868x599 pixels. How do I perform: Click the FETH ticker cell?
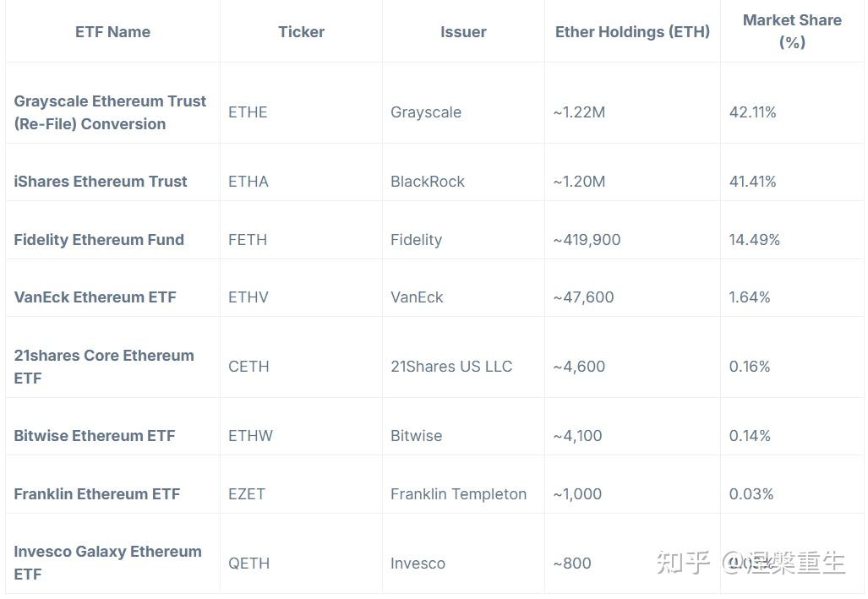248,240
